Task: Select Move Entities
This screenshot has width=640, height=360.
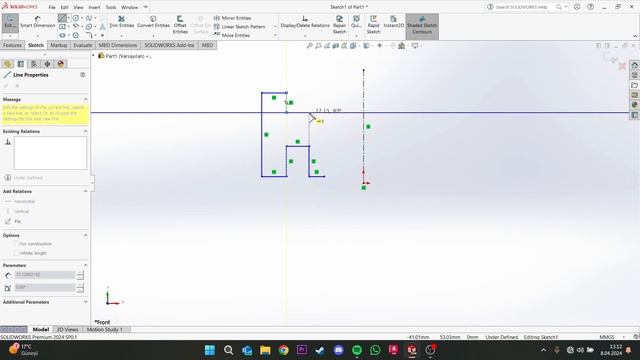Action: (232, 35)
